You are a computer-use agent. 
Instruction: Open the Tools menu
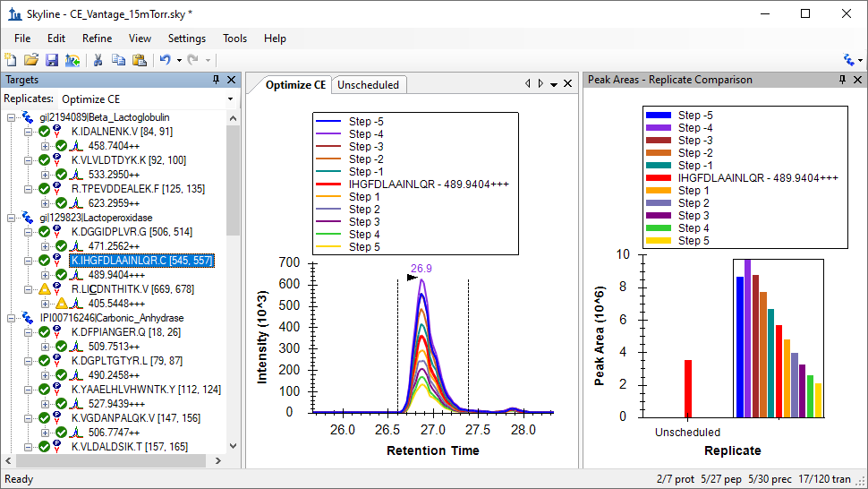(x=234, y=39)
